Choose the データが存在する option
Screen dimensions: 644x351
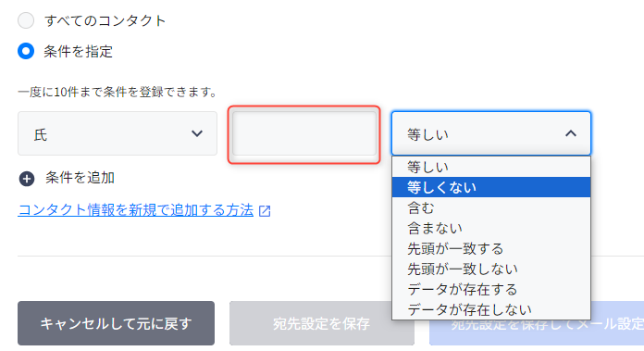pyautogui.click(x=491, y=289)
